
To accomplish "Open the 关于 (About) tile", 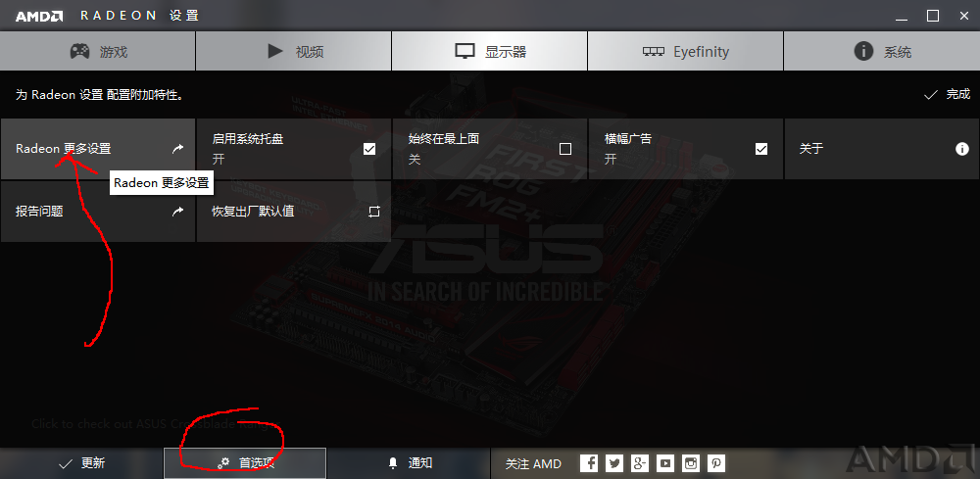I will coord(882,149).
